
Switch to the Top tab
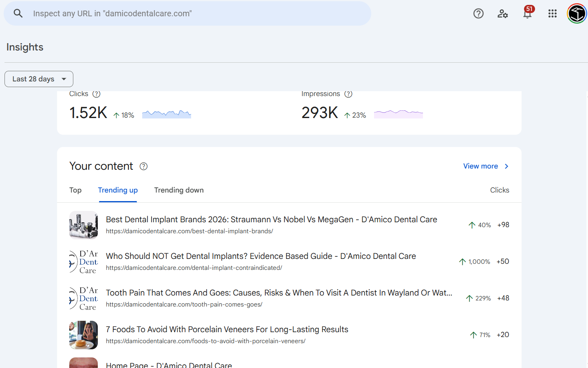(75, 190)
